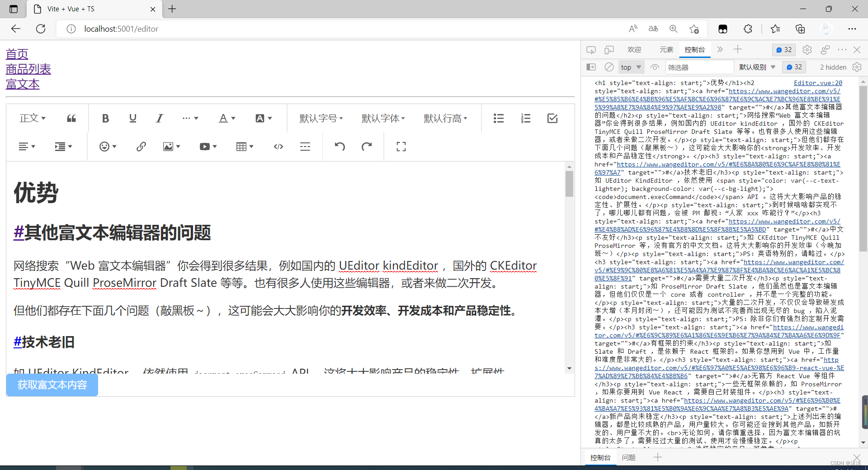Viewport: 868px width, 470px height.
Task: Switch to the 问题 drawer tab
Action: (x=628, y=457)
